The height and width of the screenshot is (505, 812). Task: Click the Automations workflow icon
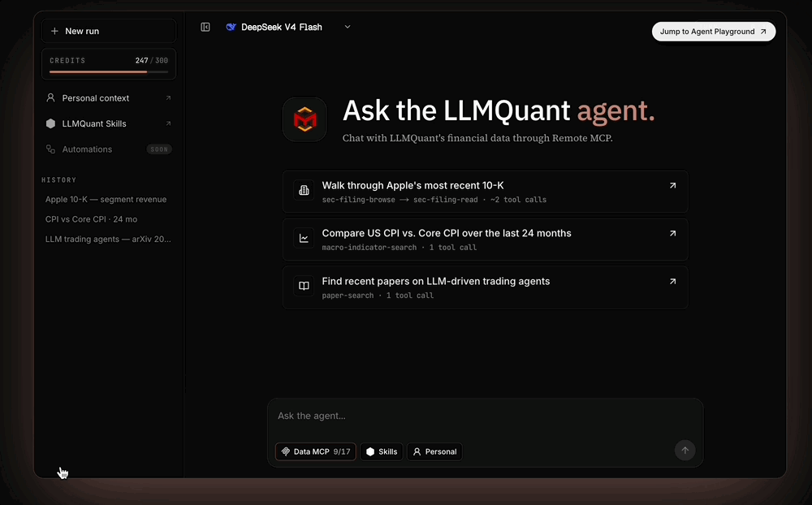coord(50,149)
